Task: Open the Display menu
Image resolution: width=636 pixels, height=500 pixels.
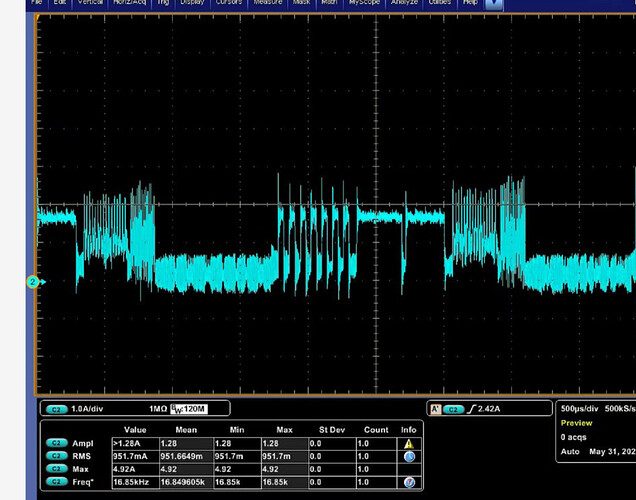Action: tap(192, 2)
